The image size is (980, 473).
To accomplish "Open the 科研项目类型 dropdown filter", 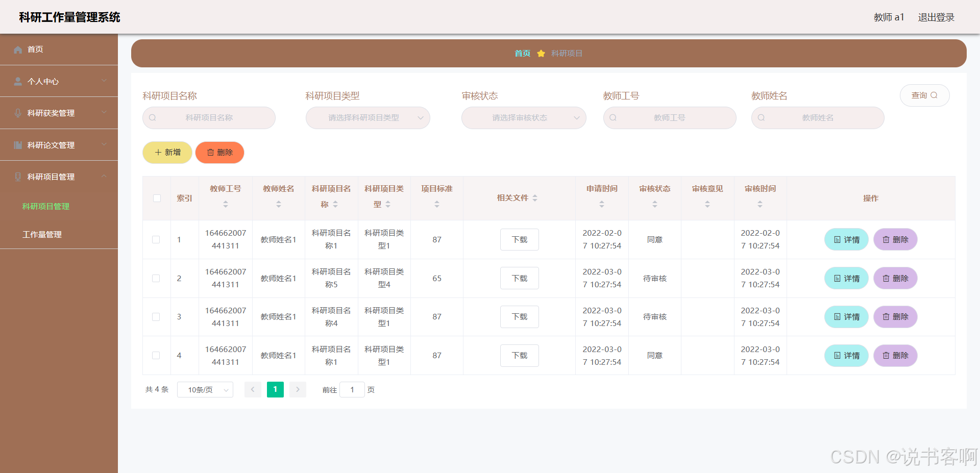I will (x=367, y=118).
